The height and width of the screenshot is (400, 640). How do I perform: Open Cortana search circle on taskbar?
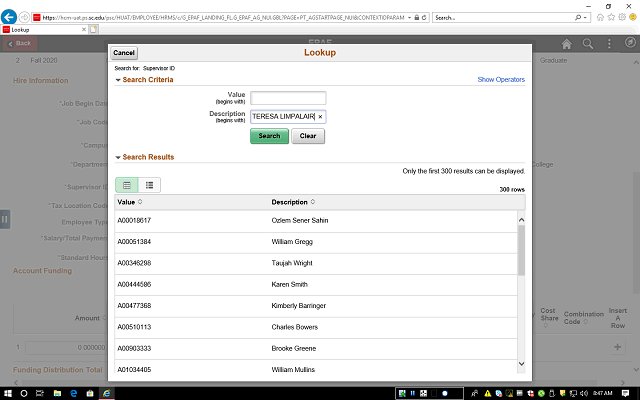24,393
